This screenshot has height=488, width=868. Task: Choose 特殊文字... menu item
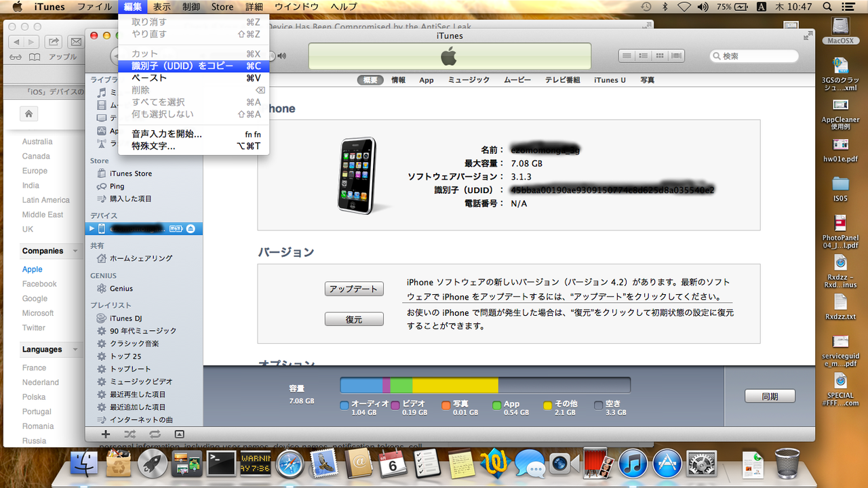[x=194, y=146]
